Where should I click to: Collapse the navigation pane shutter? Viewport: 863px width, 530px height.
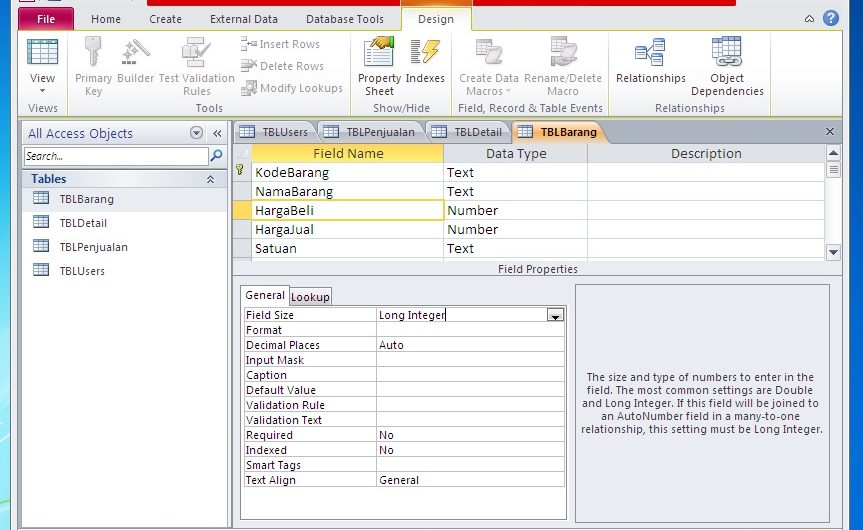(217, 133)
